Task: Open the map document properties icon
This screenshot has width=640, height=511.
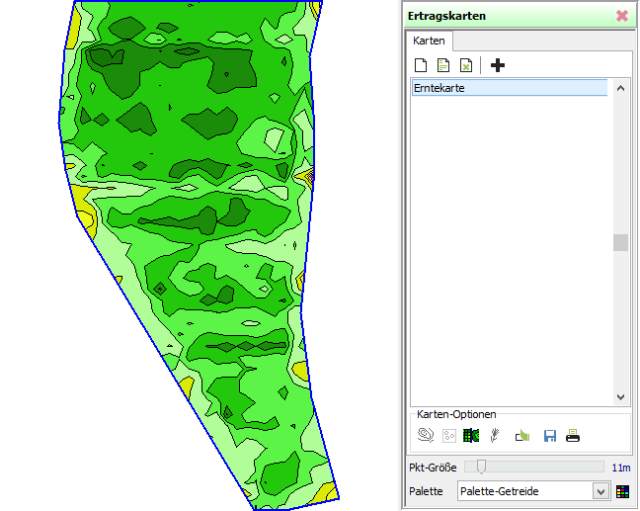Action: point(443,65)
